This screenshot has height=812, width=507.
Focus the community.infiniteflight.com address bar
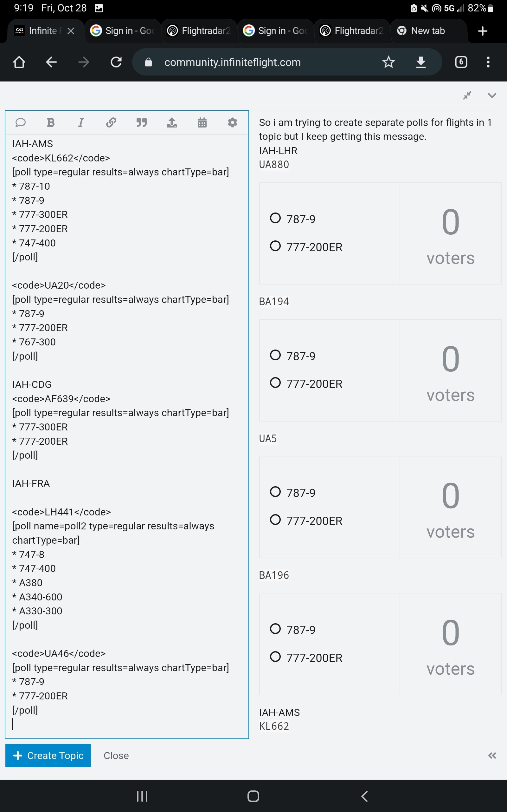click(232, 62)
